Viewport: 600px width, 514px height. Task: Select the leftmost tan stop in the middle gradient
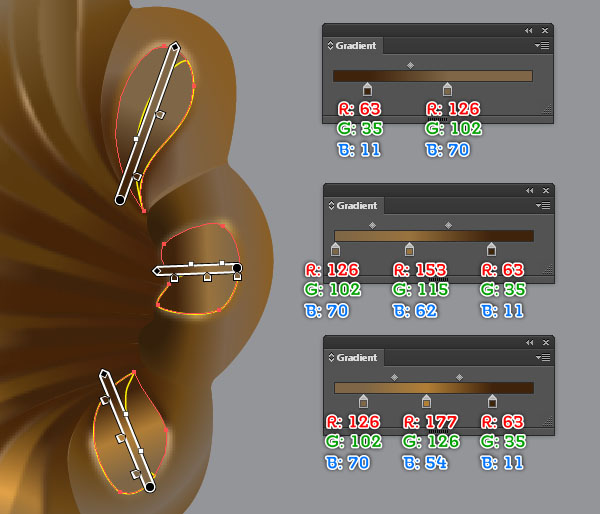(336, 250)
